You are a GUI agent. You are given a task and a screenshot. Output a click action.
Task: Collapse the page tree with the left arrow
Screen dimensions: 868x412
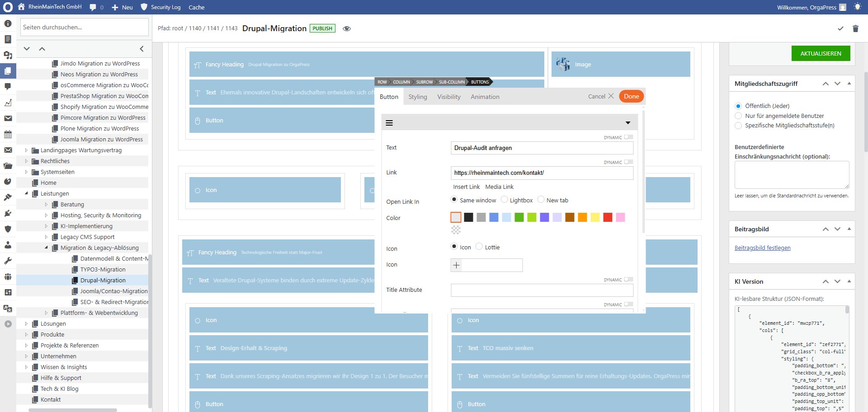coord(142,49)
